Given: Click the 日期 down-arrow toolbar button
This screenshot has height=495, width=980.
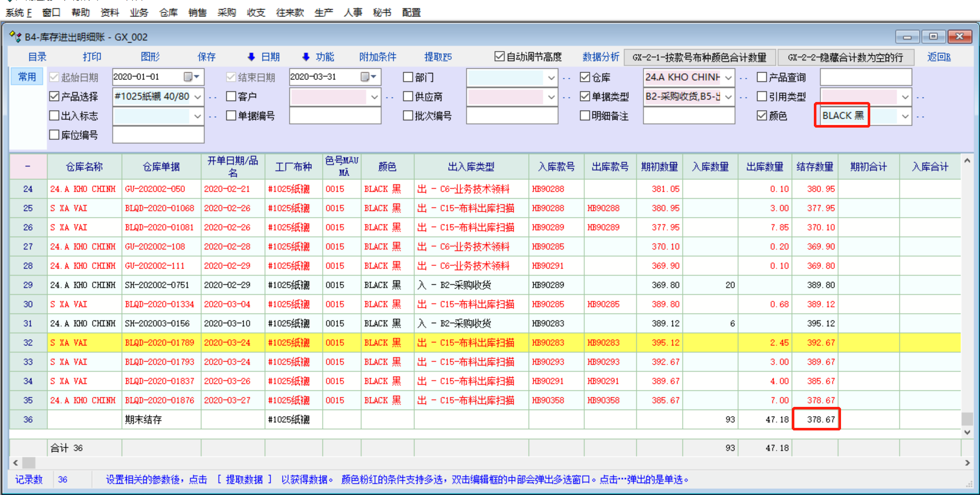Looking at the screenshot, I should [x=264, y=57].
